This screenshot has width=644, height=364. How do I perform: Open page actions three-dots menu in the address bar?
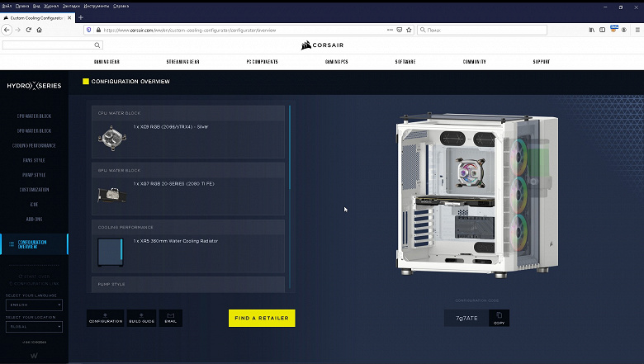coord(390,30)
